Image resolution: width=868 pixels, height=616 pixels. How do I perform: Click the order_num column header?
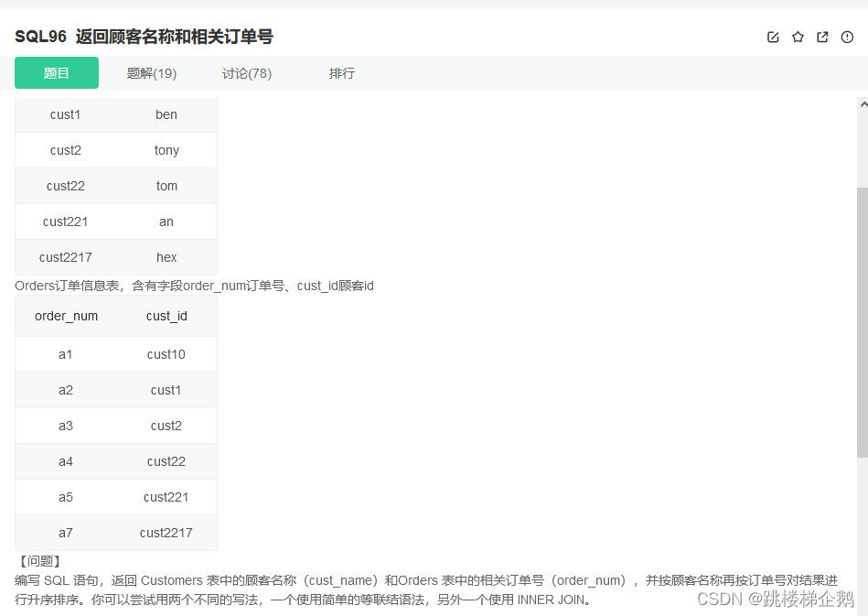(x=66, y=316)
